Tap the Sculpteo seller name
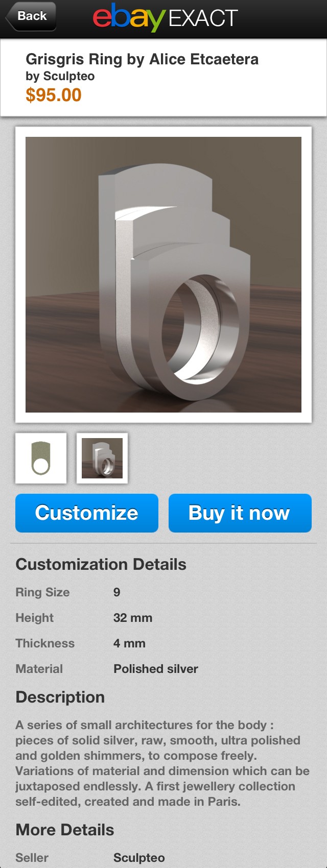Viewport: 327px width, 868px height. 139,858
